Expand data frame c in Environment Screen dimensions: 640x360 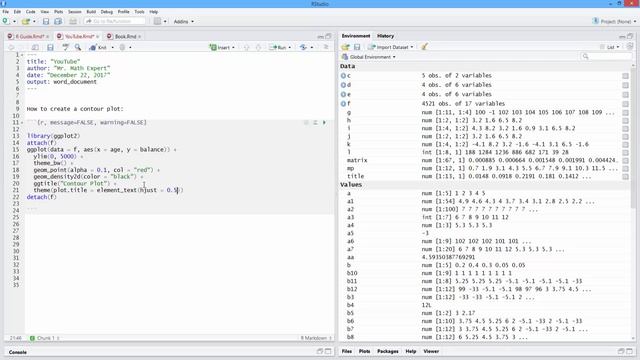(343, 76)
